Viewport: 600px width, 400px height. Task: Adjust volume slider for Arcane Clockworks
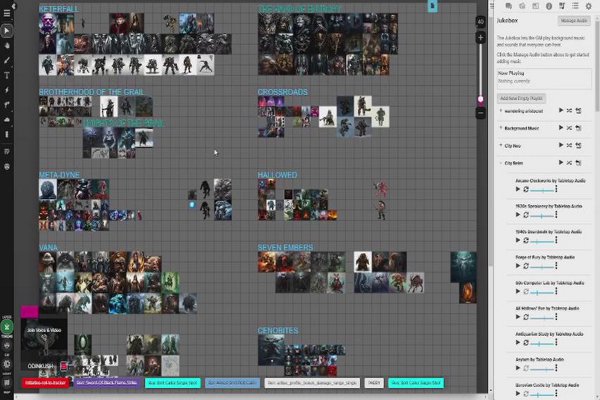coord(542,190)
